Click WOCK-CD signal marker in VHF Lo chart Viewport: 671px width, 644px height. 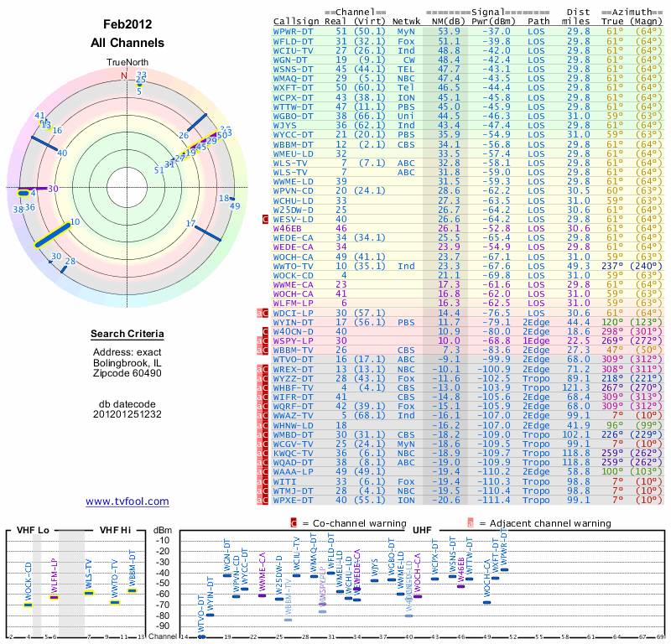tap(28, 604)
